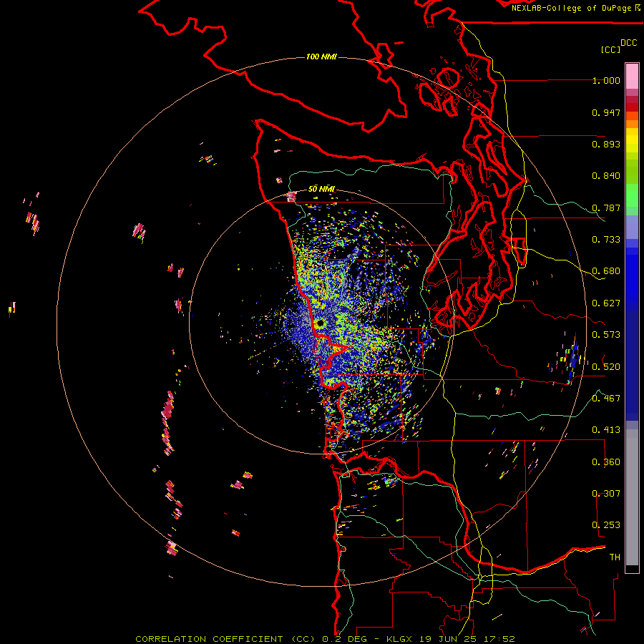Click the 1.000 value on the color scale
Screen dimensions: 644x644
(606, 80)
